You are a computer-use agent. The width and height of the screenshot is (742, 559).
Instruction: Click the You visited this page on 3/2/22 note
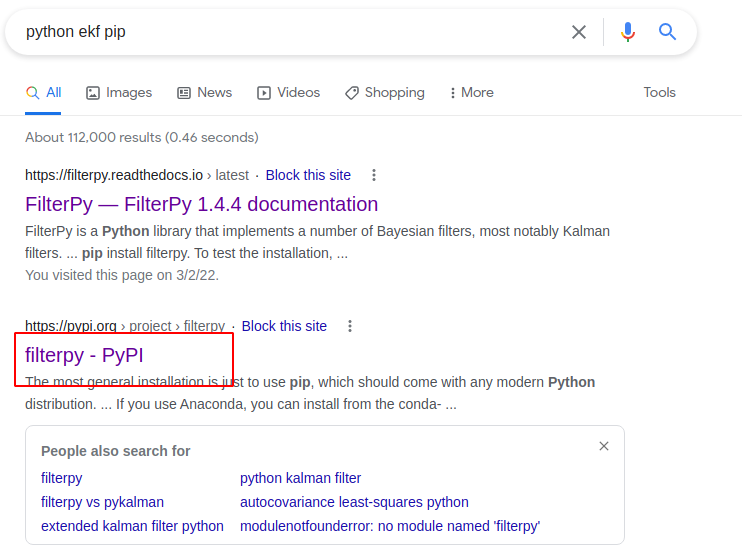click(x=122, y=275)
